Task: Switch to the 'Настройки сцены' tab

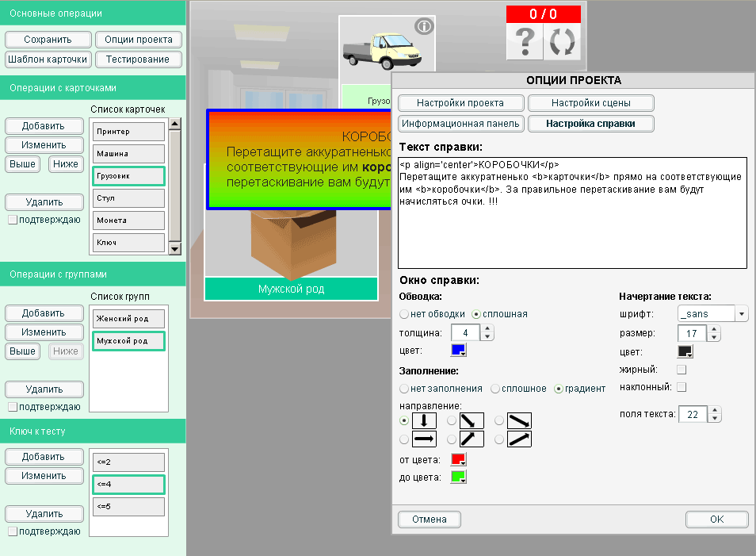Action: (591, 103)
